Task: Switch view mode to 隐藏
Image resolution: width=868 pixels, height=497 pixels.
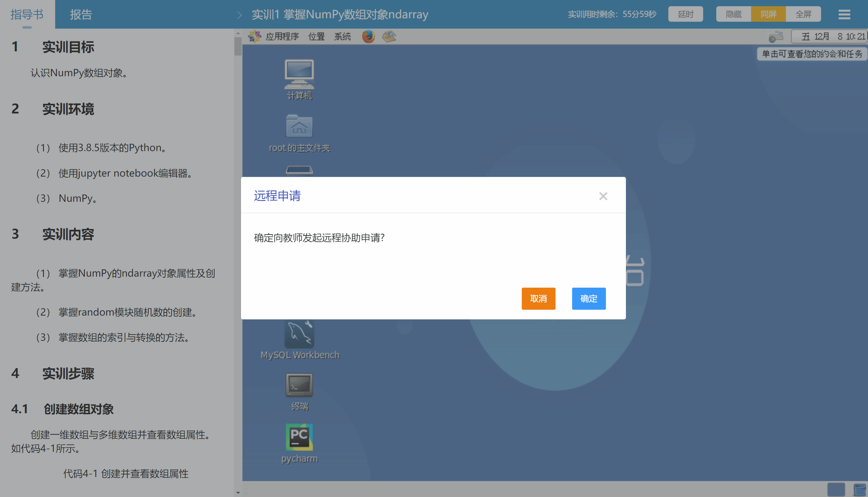Action: [734, 14]
